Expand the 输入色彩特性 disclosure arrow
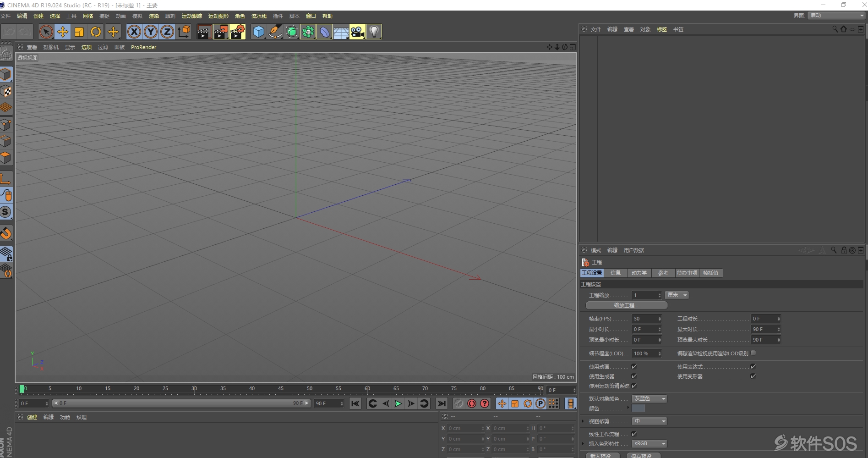This screenshot has width=868, height=458. point(583,443)
